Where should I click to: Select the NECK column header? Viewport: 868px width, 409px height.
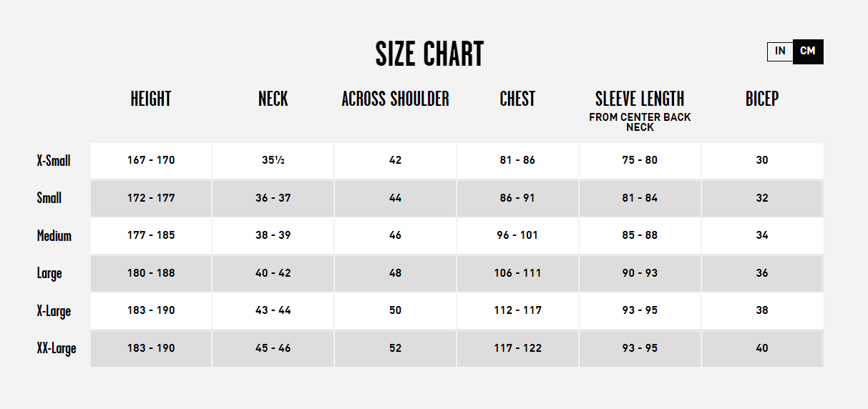click(x=273, y=99)
